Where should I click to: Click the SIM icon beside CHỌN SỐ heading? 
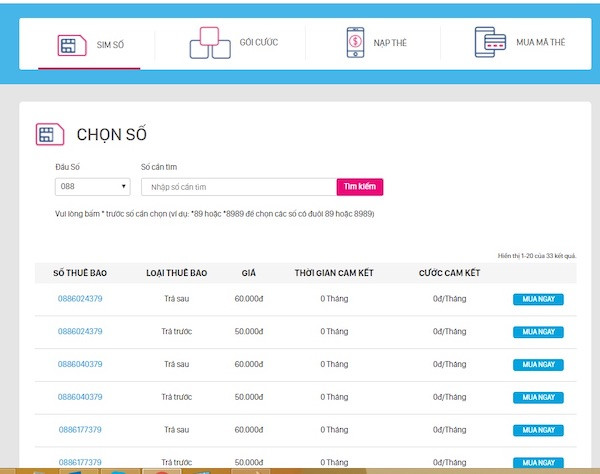coord(47,134)
